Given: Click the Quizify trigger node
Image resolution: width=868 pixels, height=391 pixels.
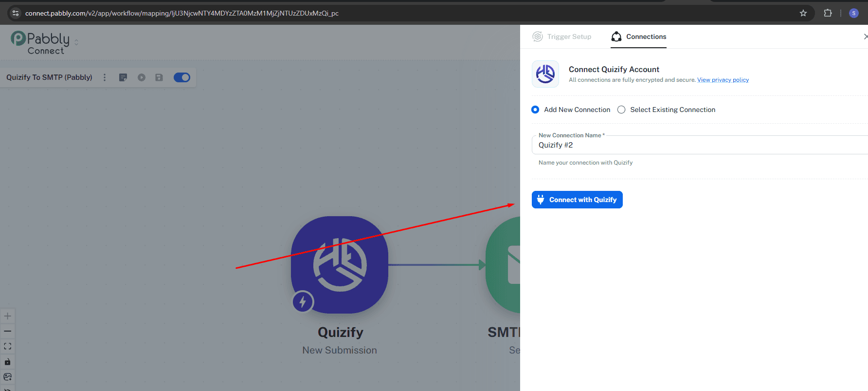Looking at the screenshot, I should tap(340, 265).
